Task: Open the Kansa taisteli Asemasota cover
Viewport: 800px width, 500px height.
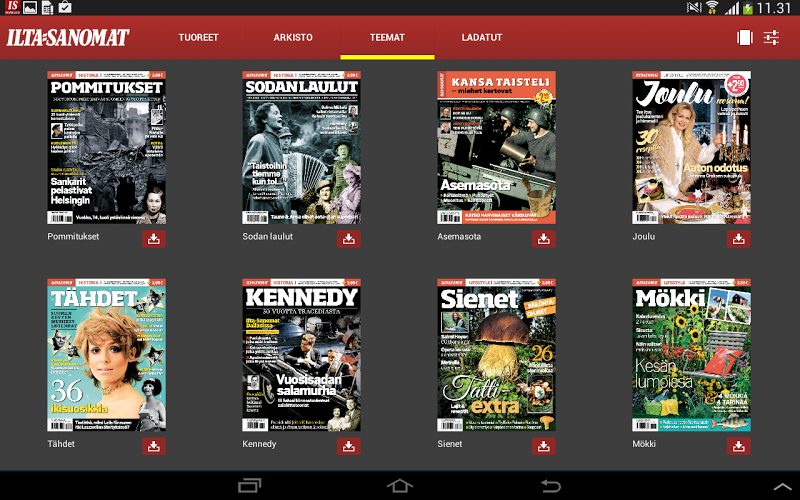Action: (496, 147)
